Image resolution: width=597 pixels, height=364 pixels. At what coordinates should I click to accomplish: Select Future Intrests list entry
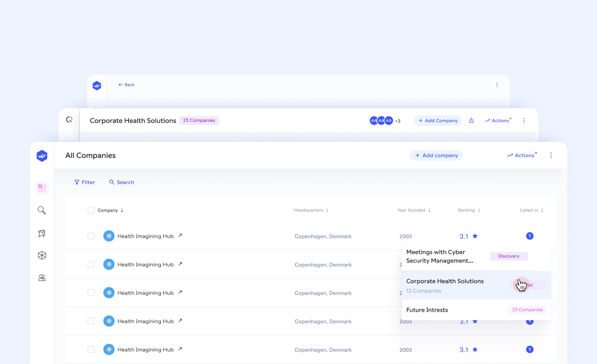pos(427,310)
